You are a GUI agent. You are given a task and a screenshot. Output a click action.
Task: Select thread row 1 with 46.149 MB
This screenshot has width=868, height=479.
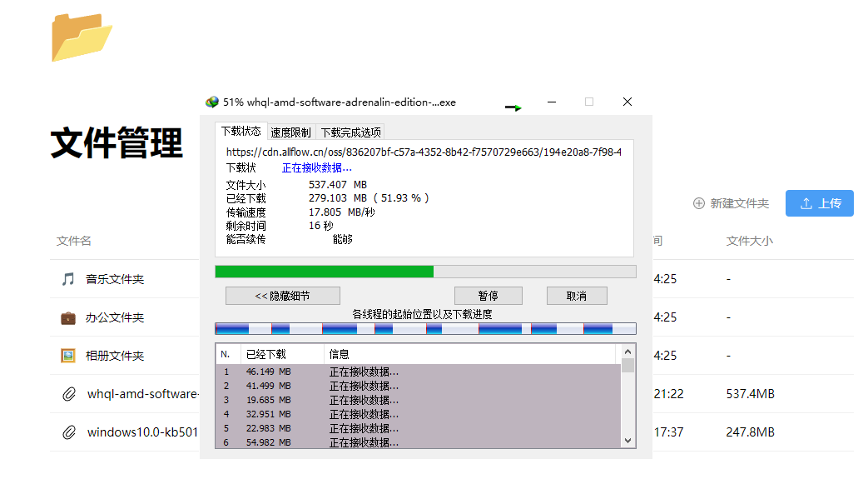point(419,372)
